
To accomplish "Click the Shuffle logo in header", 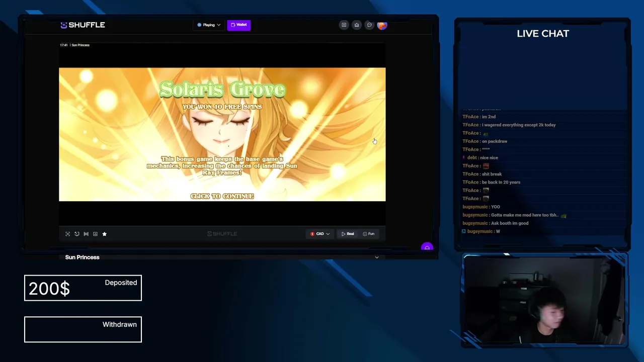I will [83, 25].
